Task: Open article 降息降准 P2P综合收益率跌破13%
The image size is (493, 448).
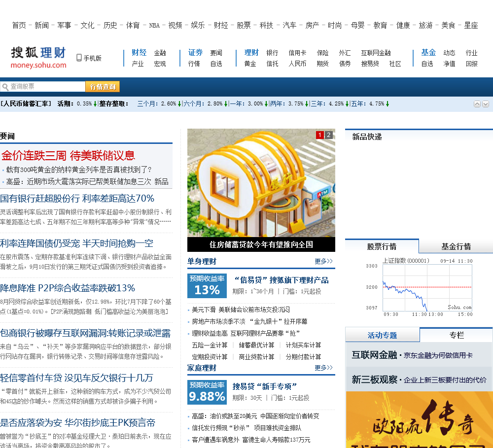Action: tap(68, 288)
